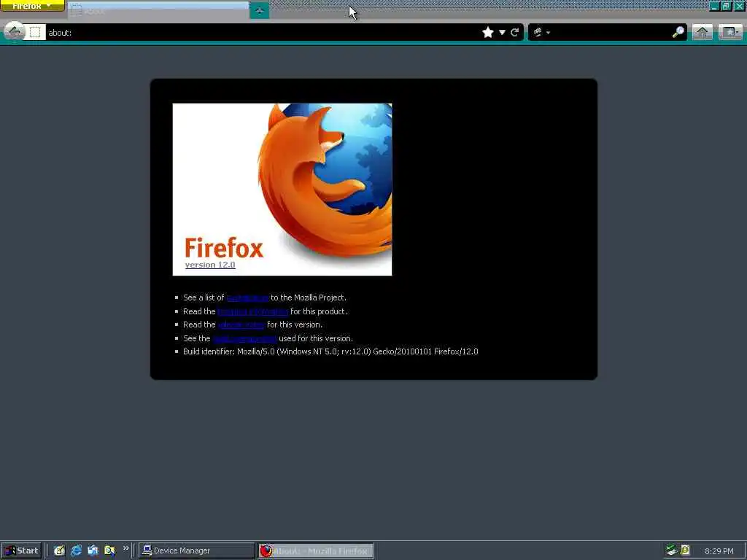Focus the address bar showing about:
Screen dimensions: 747x560
(262, 32)
